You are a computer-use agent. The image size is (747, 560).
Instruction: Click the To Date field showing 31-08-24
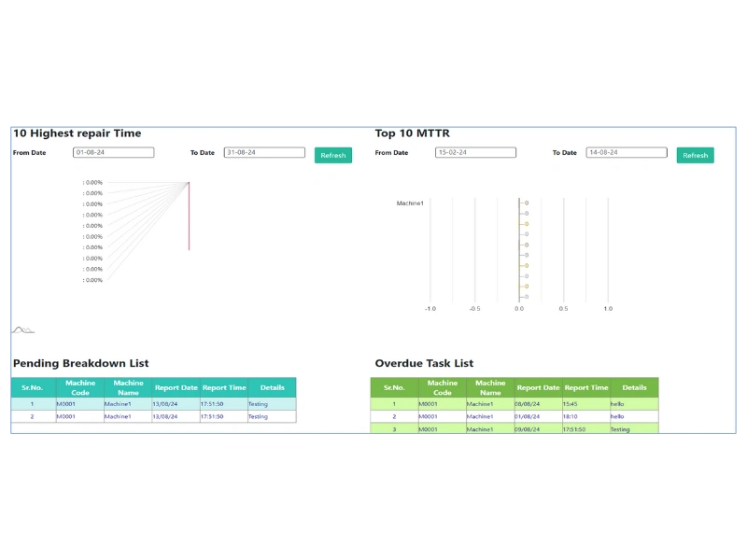(262, 152)
